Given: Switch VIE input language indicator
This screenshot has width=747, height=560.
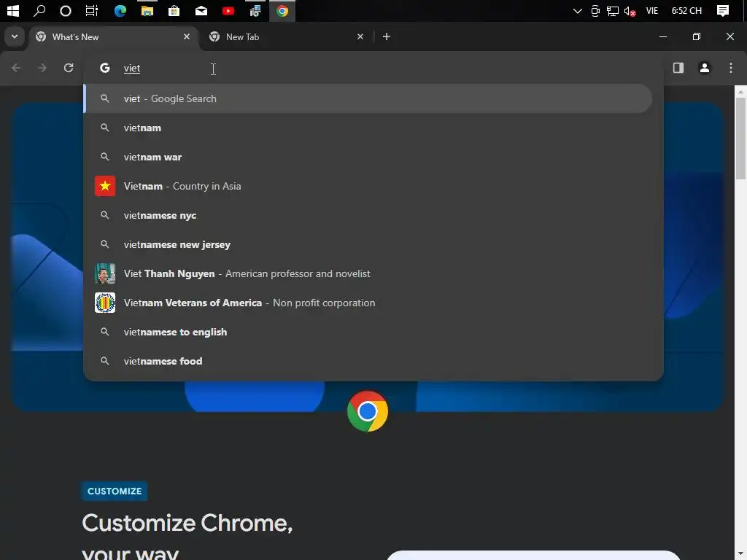Looking at the screenshot, I should coord(651,10).
